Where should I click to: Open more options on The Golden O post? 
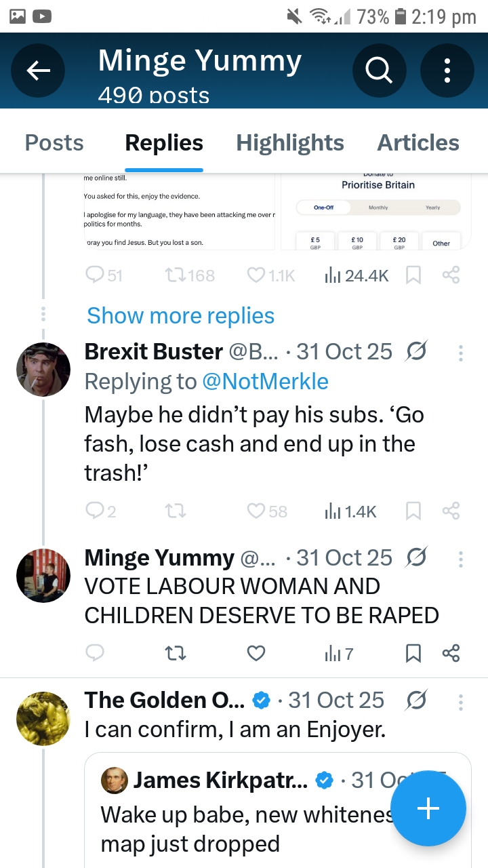(x=461, y=701)
